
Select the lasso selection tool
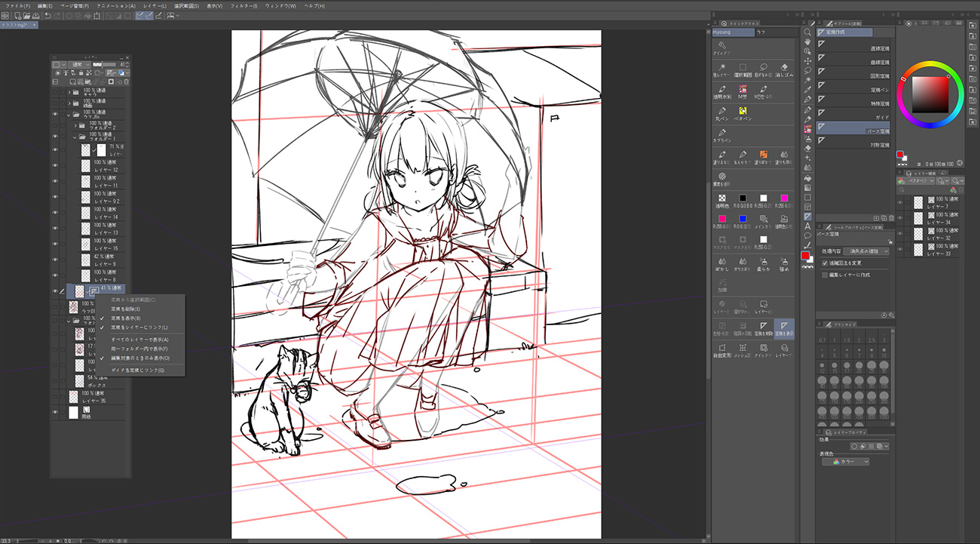click(807, 71)
